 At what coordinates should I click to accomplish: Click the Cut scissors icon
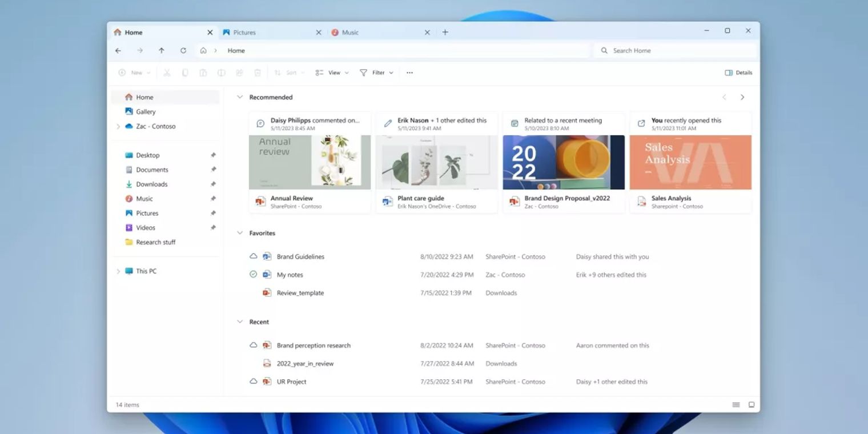167,73
